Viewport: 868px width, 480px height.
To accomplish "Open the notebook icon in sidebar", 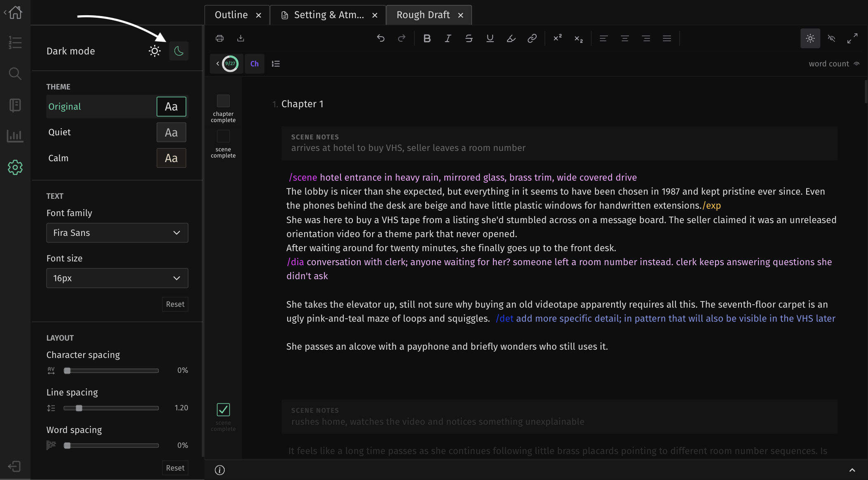I will click(x=15, y=105).
